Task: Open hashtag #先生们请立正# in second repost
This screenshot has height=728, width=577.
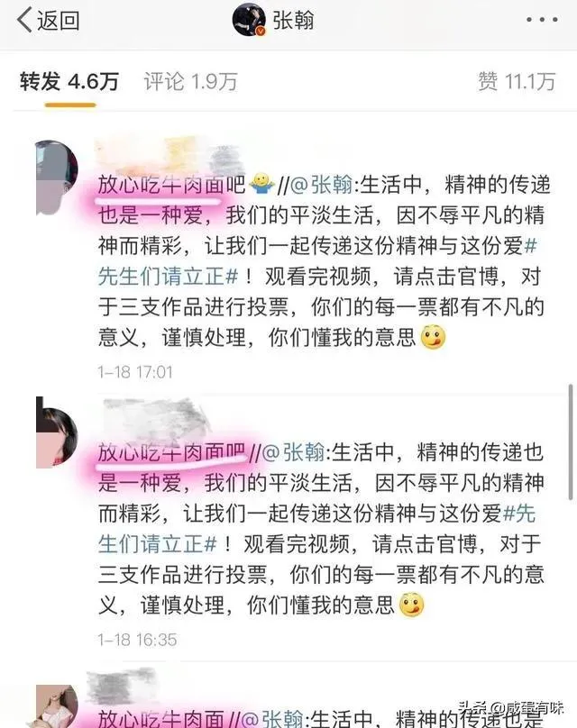Action: (x=316, y=528)
